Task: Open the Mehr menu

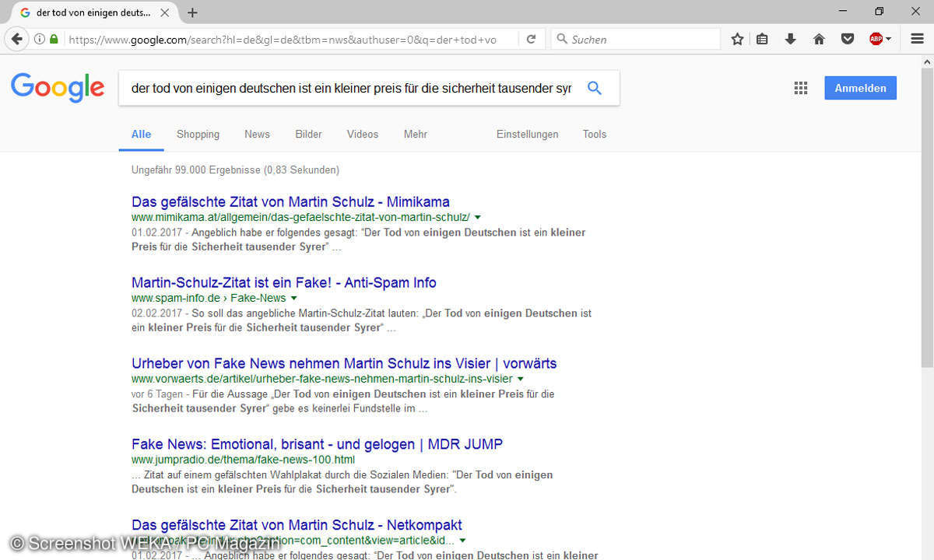Action: 416,134
